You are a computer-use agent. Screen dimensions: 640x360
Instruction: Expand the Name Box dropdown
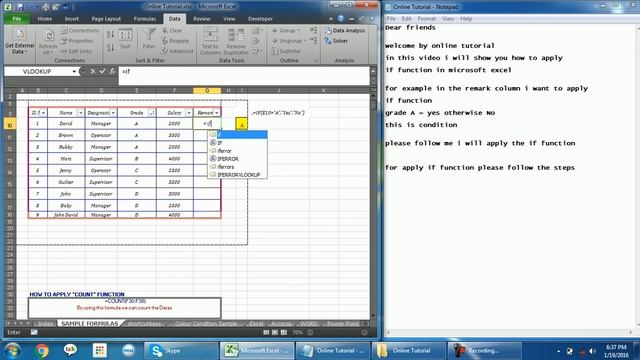tap(74, 71)
